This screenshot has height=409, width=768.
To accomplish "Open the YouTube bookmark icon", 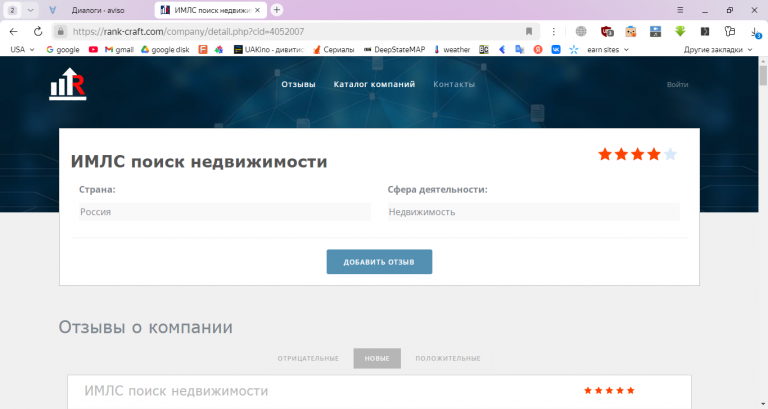I will (93, 49).
